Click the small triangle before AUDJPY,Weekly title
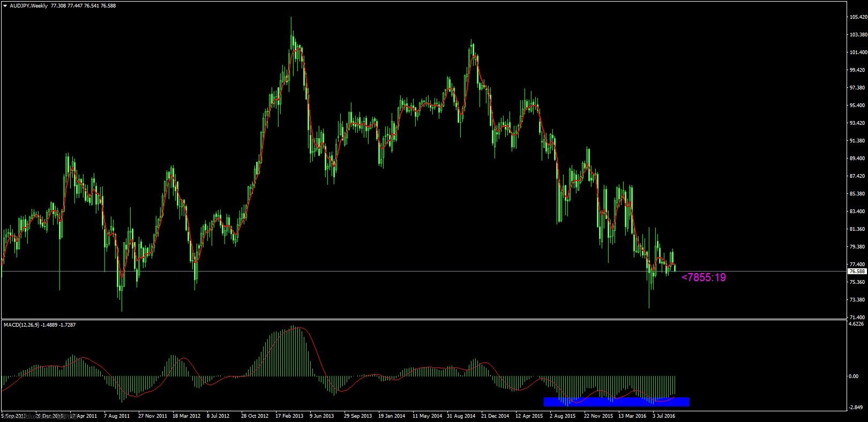868x422 pixels. [5, 6]
